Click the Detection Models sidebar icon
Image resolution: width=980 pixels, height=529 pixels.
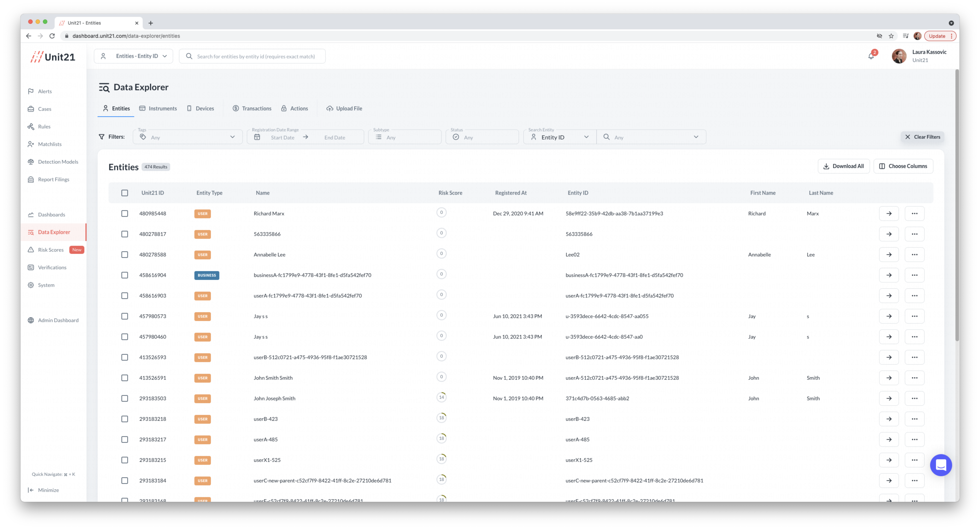tap(31, 162)
